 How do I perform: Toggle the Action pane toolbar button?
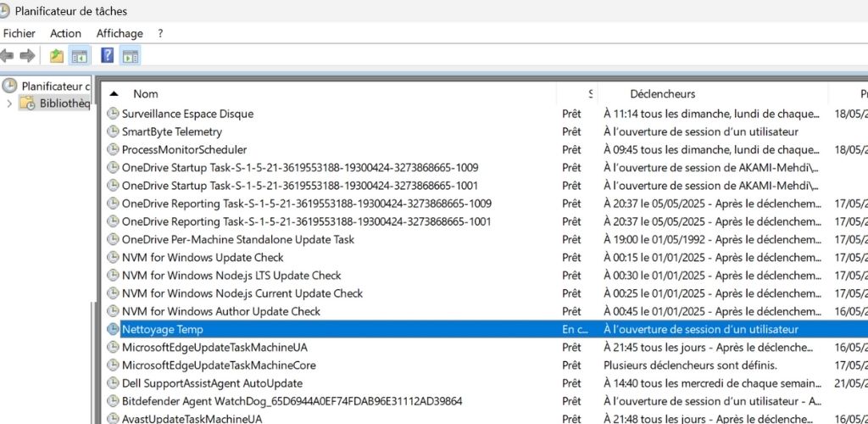click(x=130, y=56)
